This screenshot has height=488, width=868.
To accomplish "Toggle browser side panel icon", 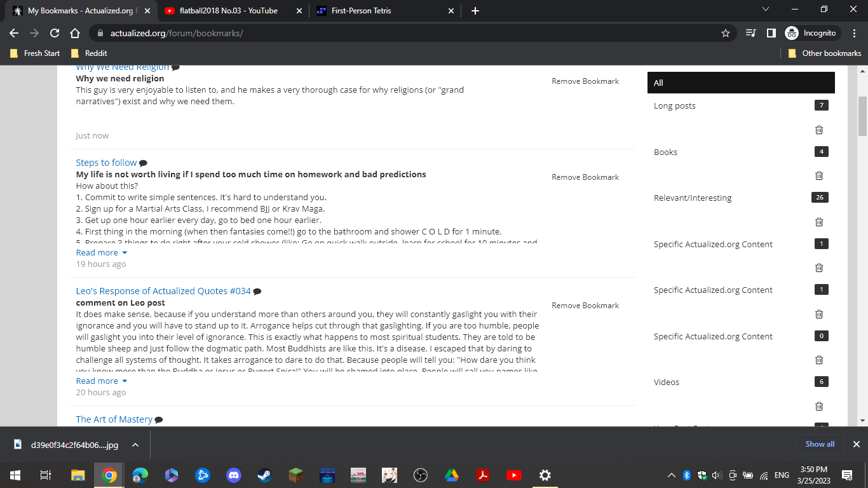I will tap(771, 33).
